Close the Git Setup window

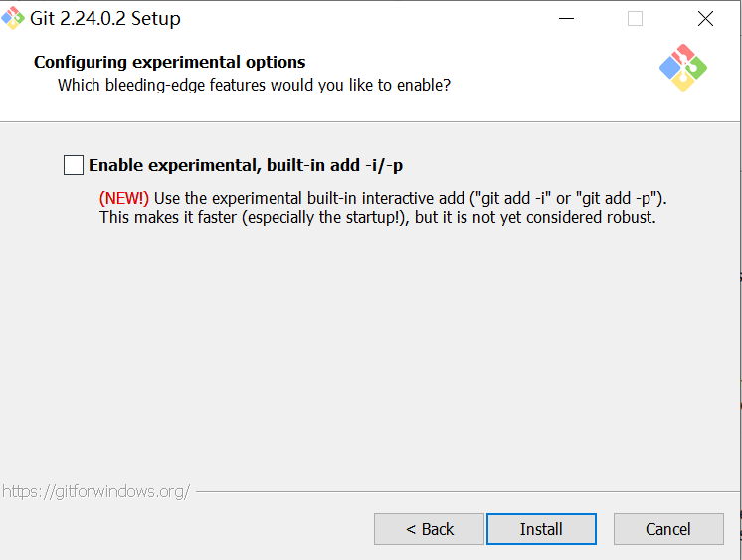705,19
